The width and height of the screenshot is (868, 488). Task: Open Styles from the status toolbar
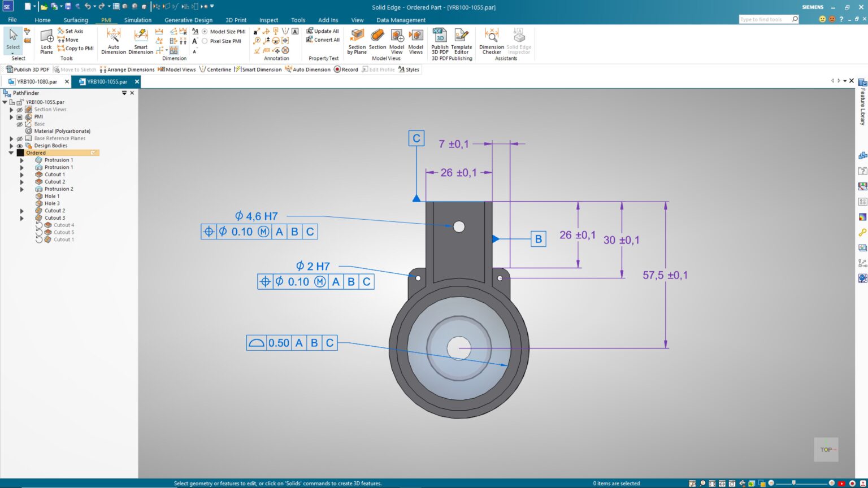tap(409, 69)
